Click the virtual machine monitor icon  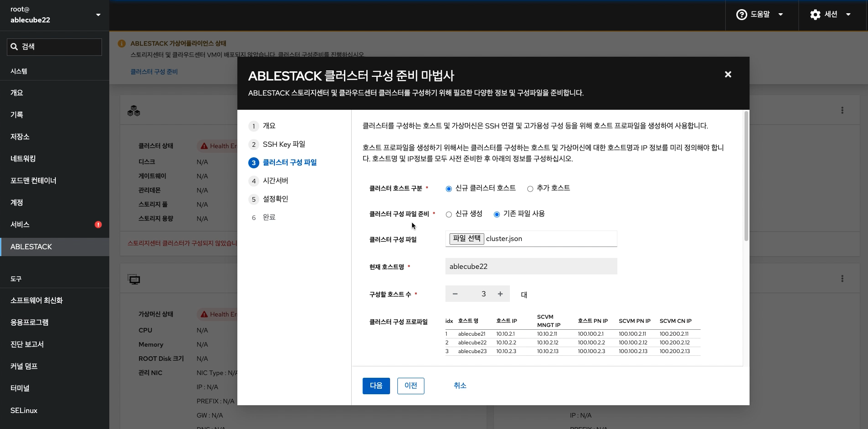click(x=134, y=279)
